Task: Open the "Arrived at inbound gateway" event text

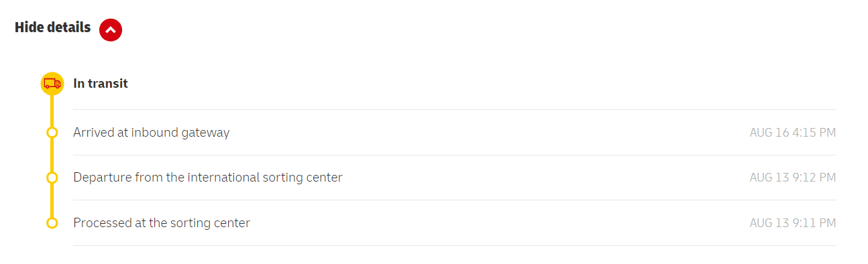Action: (x=152, y=133)
